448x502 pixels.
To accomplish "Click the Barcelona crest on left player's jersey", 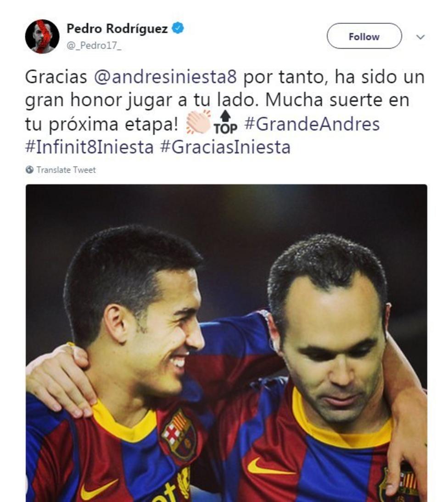I will click(179, 435).
